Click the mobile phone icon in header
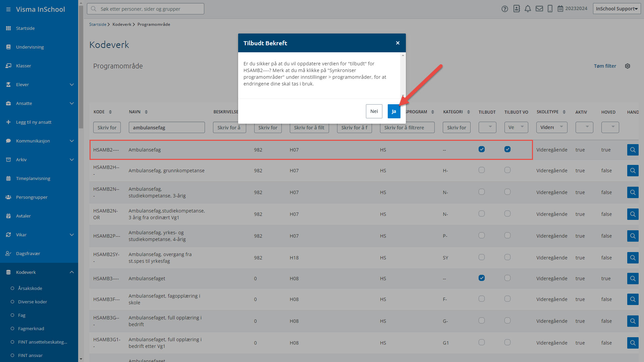644x362 pixels. 550,9
